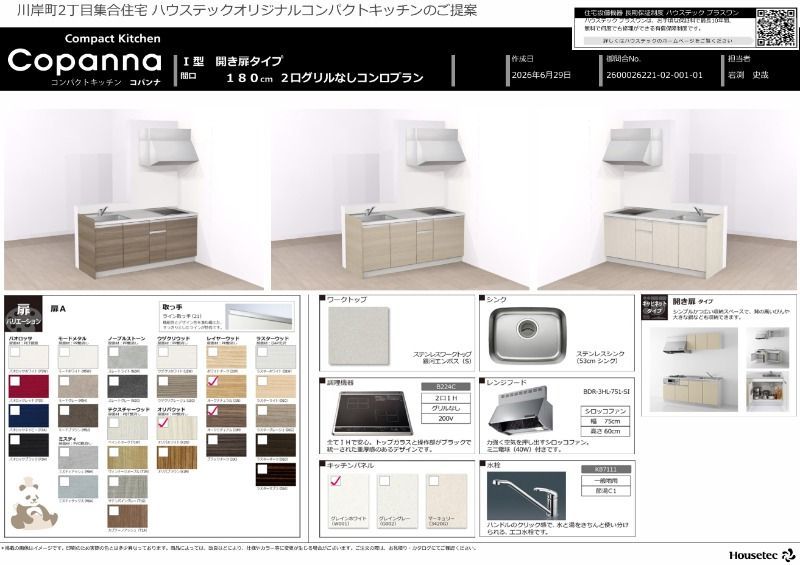Select the black door color swatch
The image size is (800, 565).
[x=29, y=445]
